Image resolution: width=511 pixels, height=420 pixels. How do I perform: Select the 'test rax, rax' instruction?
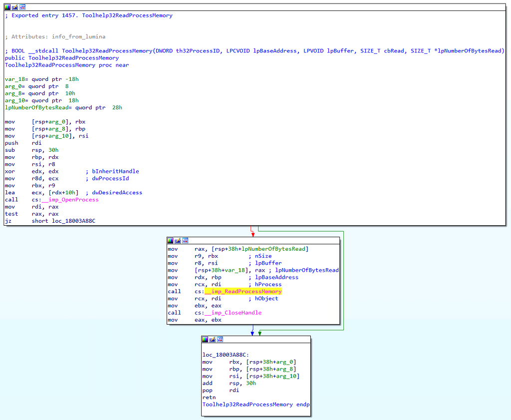point(31,214)
